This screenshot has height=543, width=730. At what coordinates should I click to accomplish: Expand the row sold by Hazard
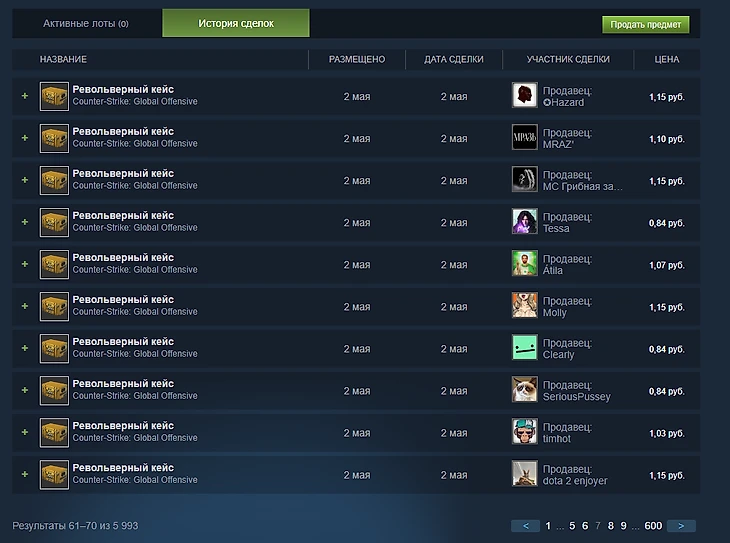(x=25, y=96)
